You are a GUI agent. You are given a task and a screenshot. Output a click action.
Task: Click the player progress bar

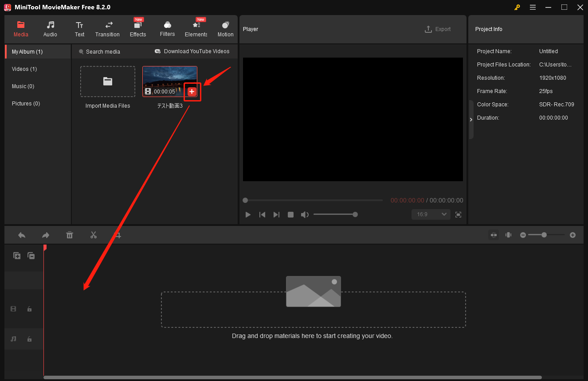click(313, 200)
